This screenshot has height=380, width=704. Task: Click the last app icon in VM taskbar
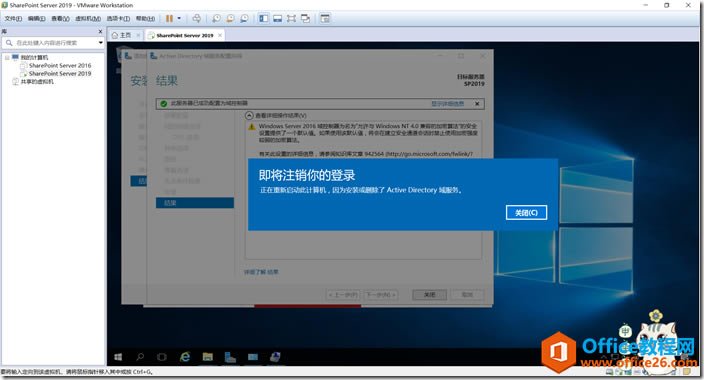point(275,357)
